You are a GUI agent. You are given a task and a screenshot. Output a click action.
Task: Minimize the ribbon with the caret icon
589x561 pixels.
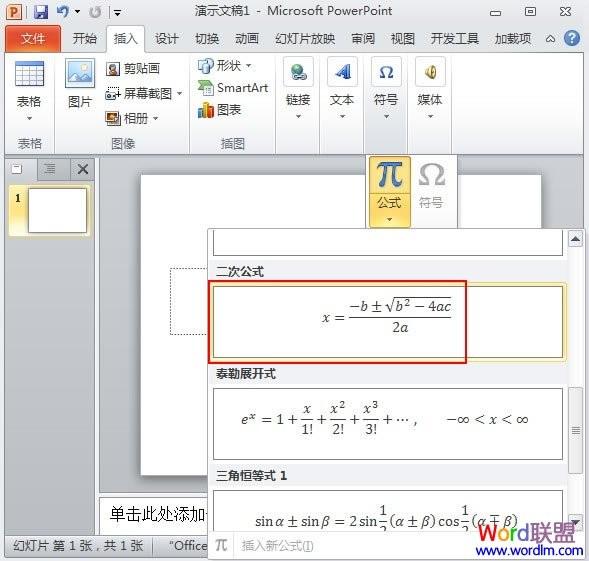(550, 38)
